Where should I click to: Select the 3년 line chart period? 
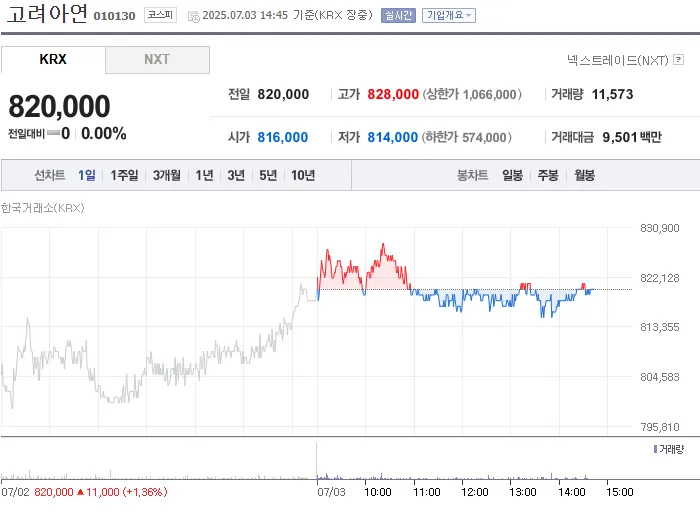236,175
